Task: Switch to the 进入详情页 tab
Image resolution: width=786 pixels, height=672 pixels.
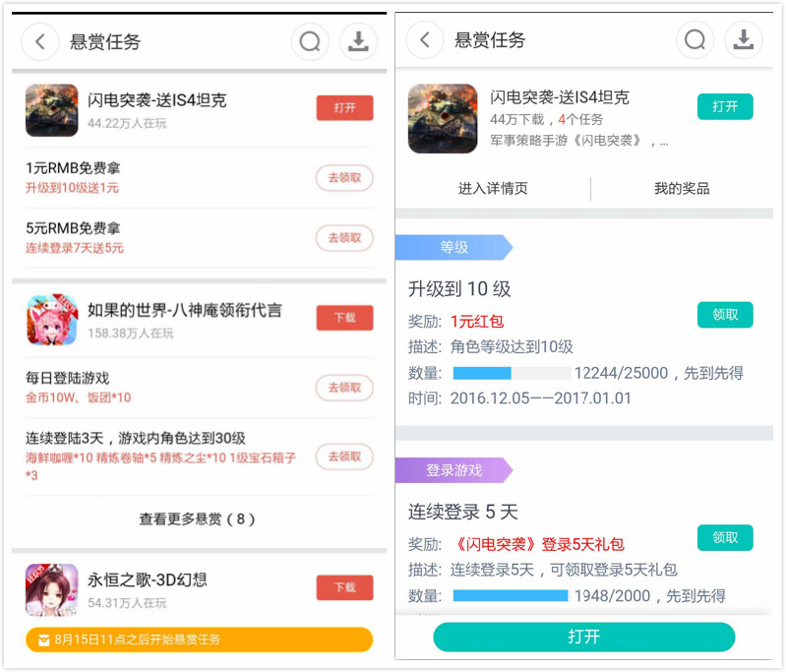Action: click(493, 188)
